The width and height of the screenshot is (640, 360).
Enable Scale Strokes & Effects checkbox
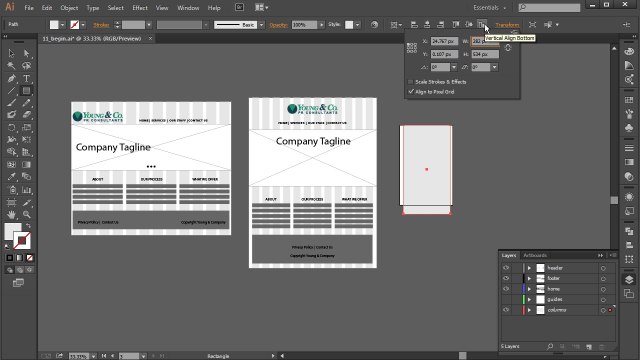pyautogui.click(x=411, y=82)
